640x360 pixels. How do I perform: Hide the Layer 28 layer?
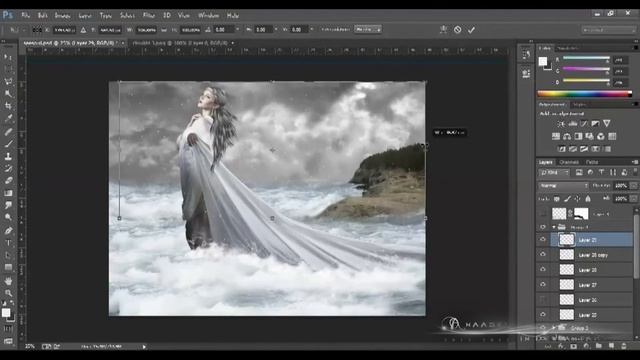coord(543,269)
